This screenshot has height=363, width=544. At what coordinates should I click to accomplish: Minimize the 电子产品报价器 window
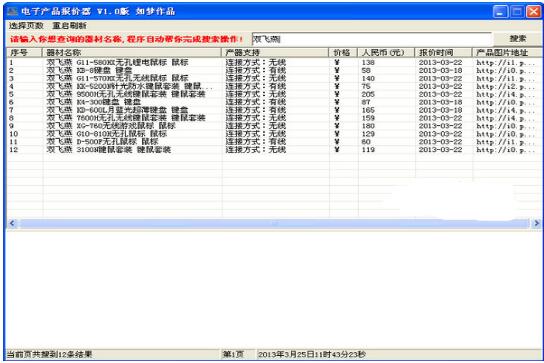[500, 12]
